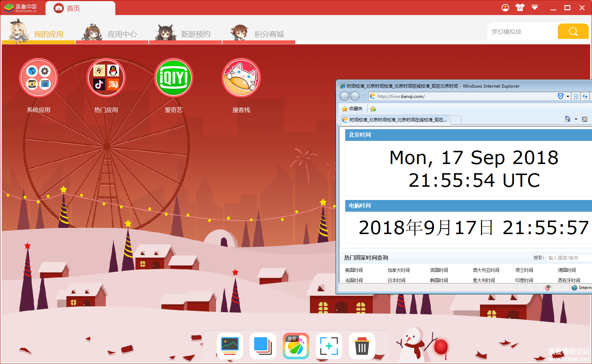This screenshot has height=364, width=592.
Task: Click the RSS feeds icon in IE
Action: (x=585, y=119)
